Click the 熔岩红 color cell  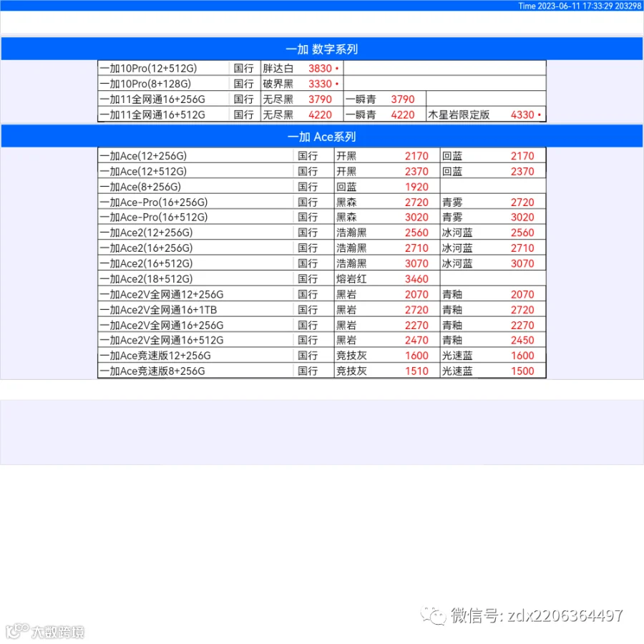tap(351, 279)
